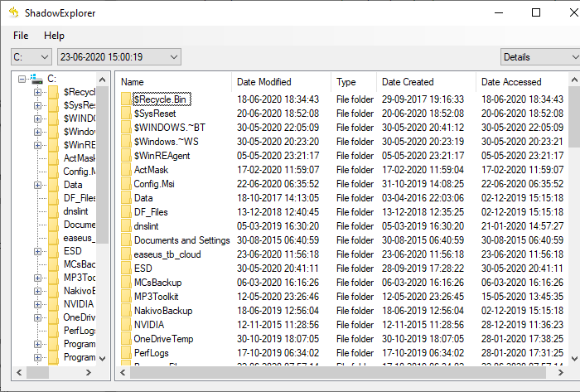Select the Documents and Settings name in list
The image size is (580, 392).
point(181,240)
